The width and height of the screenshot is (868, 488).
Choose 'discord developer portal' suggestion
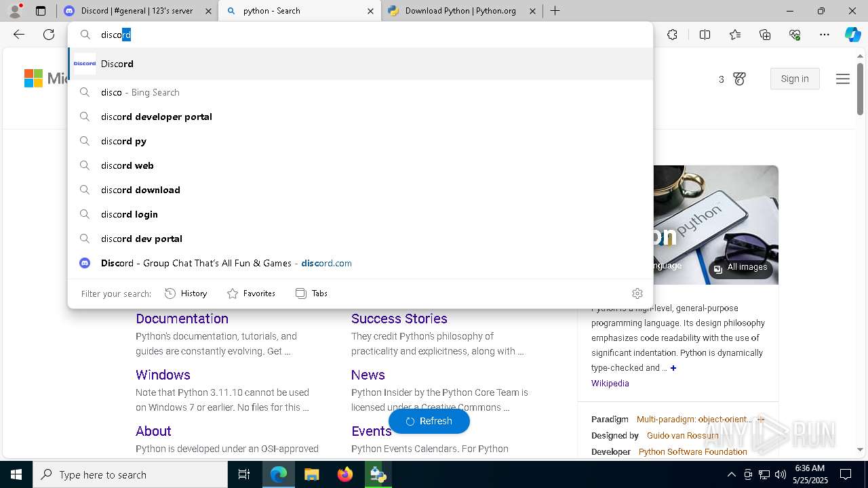click(x=361, y=117)
